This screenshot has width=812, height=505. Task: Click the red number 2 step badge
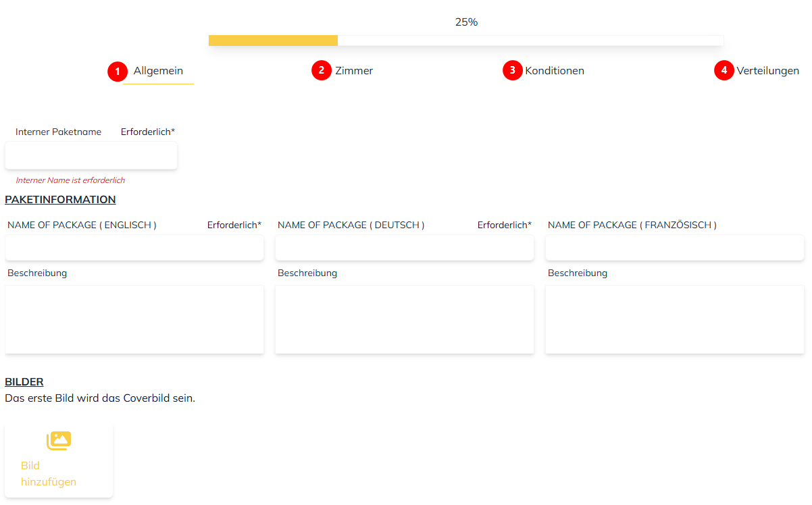click(322, 70)
